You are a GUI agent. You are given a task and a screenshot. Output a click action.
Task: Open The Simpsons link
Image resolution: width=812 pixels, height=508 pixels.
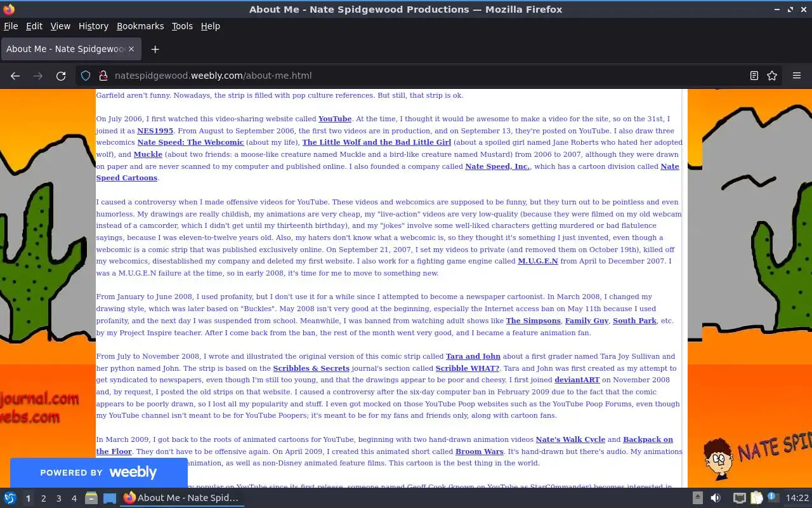coord(534,321)
